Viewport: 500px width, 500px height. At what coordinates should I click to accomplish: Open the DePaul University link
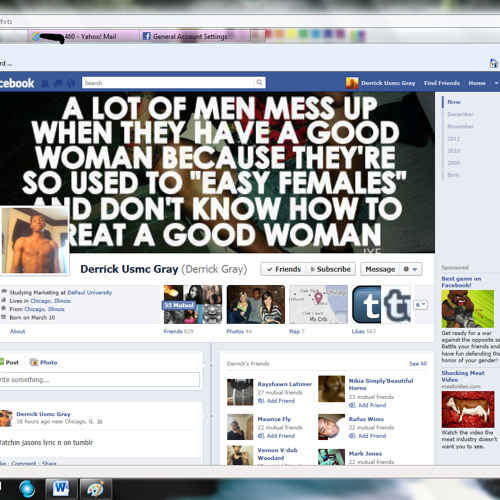[x=89, y=292]
